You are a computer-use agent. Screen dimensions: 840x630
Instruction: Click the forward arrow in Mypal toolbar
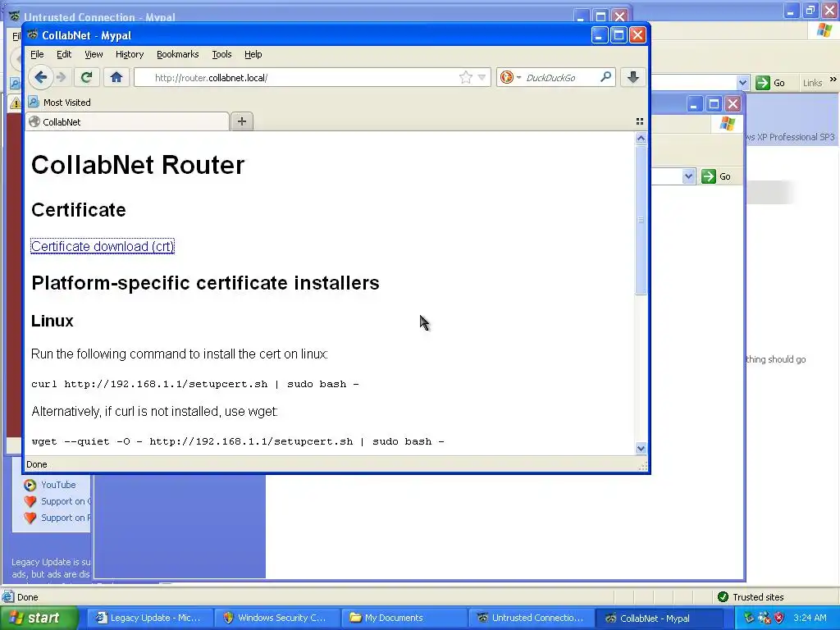62,78
